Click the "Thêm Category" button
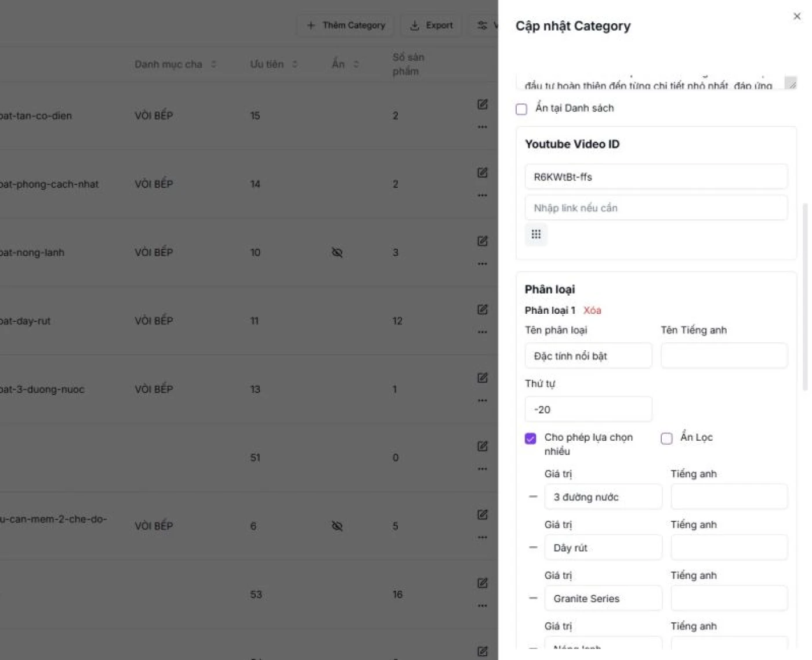This screenshot has height=660, width=812. point(345,25)
